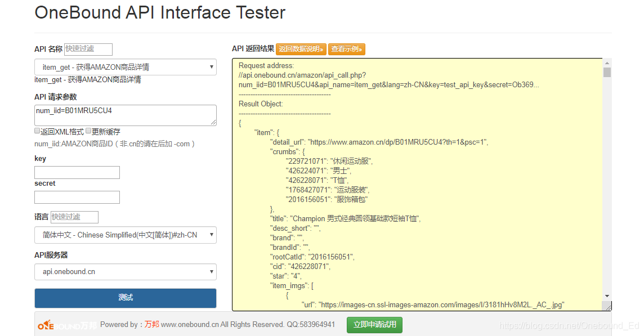
Task: Enable the 返回XML格式 checkbox
Action: pyautogui.click(x=37, y=131)
